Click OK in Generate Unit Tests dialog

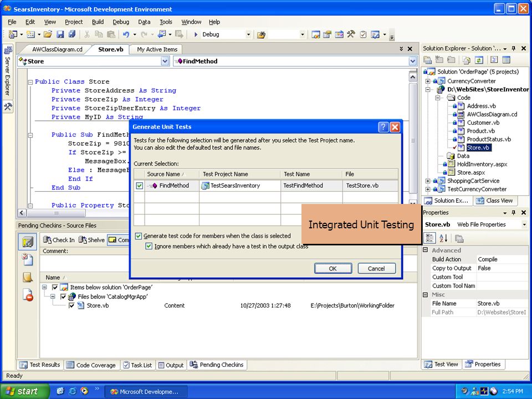[333, 268]
